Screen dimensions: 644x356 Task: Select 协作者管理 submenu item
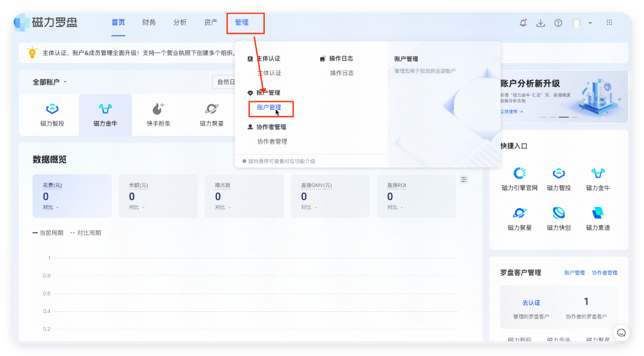(x=272, y=142)
